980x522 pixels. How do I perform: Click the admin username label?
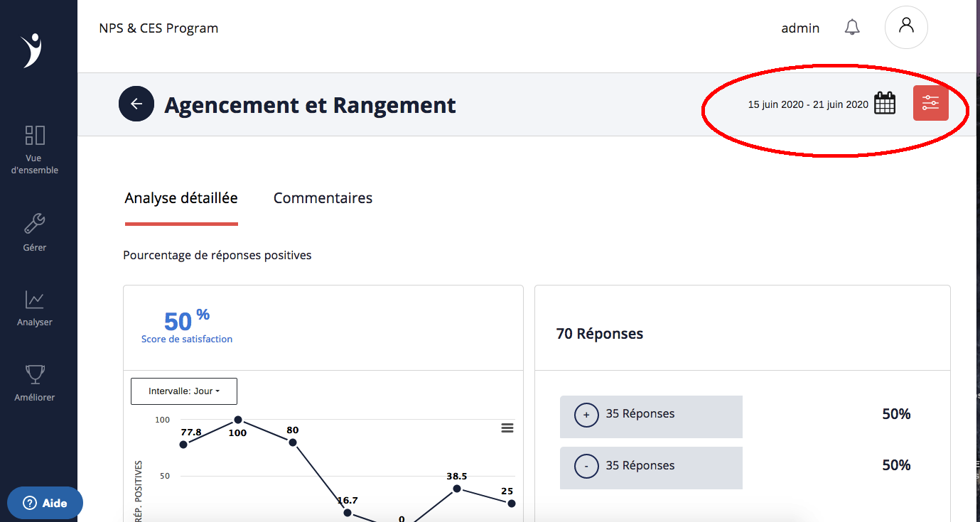pyautogui.click(x=800, y=28)
